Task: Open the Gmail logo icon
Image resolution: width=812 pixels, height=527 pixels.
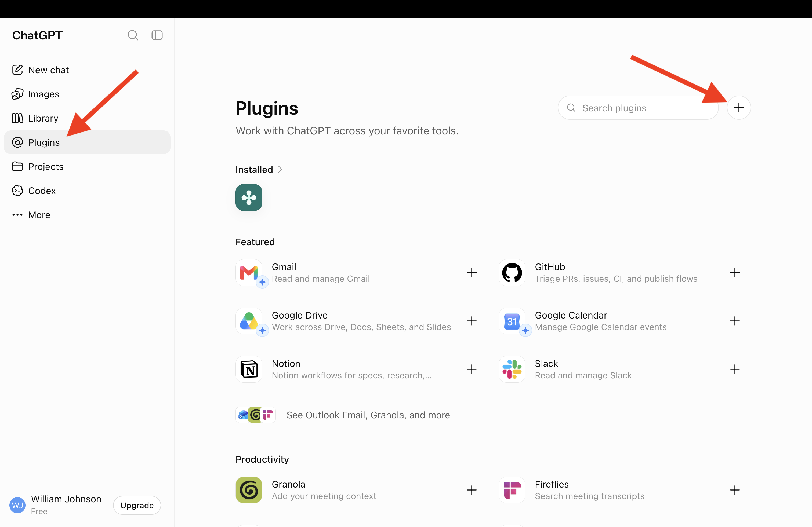Action: (x=249, y=273)
